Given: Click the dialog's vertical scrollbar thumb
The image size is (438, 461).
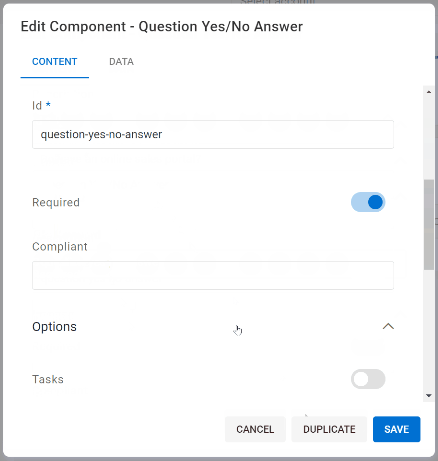Looking at the screenshot, I should [x=429, y=224].
